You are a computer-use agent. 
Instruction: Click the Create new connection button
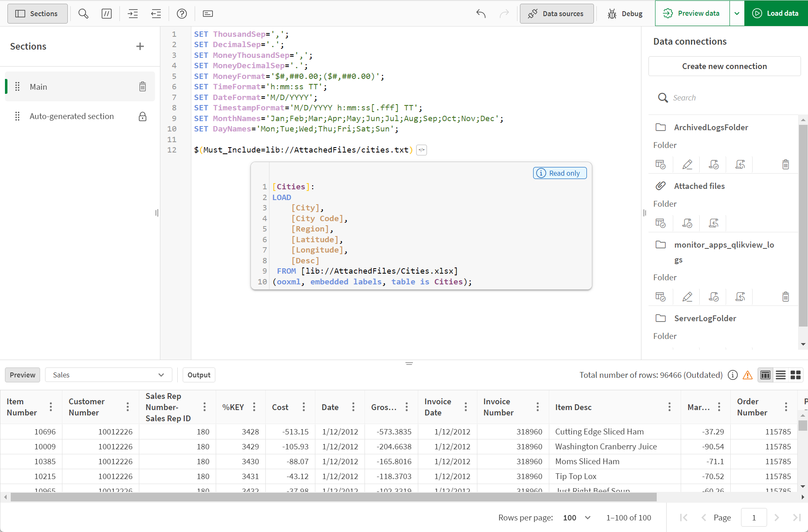[x=724, y=66]
